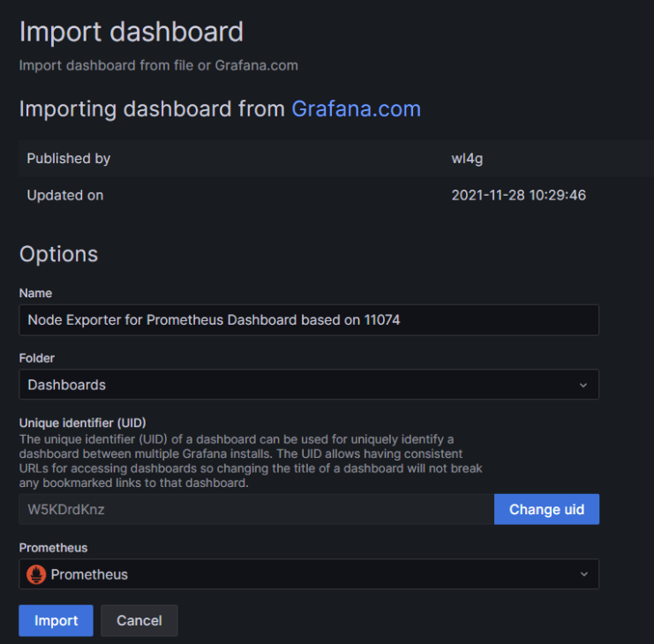
Task: Open the Folder dropdown showing Dashboards
Action: [309, 385]
